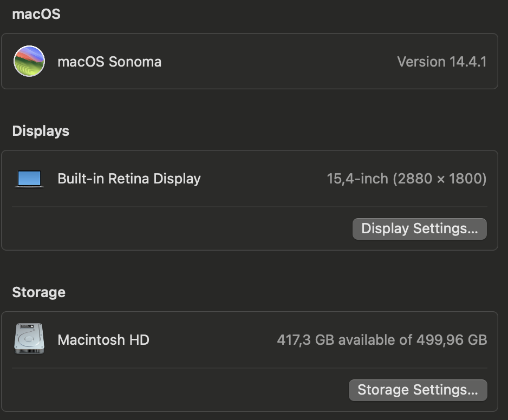
Task: Click inside the Displays card background
Action: coord(162,227)
